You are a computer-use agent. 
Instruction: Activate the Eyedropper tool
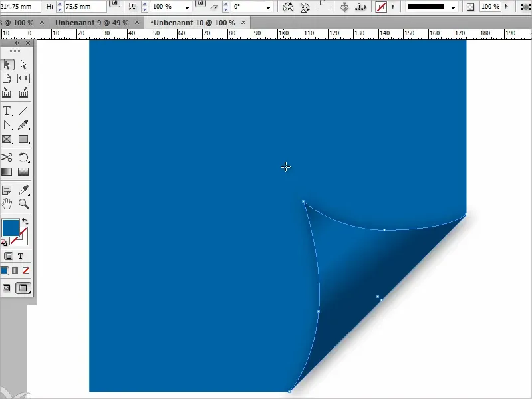[23, 190]
